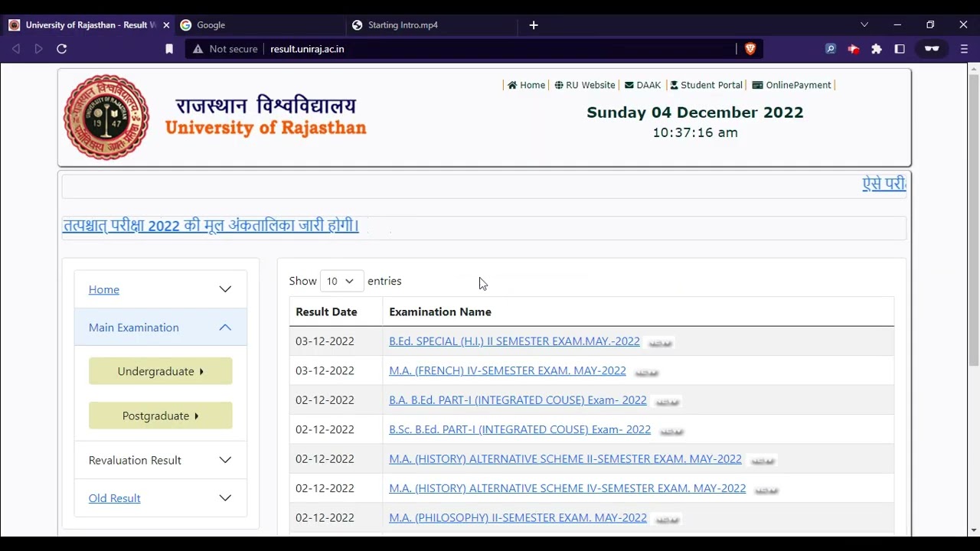The image size is (980, 551).
Task: Click the scrollbar up arrow
Action: pyautogui.click(x=974, y=70)
